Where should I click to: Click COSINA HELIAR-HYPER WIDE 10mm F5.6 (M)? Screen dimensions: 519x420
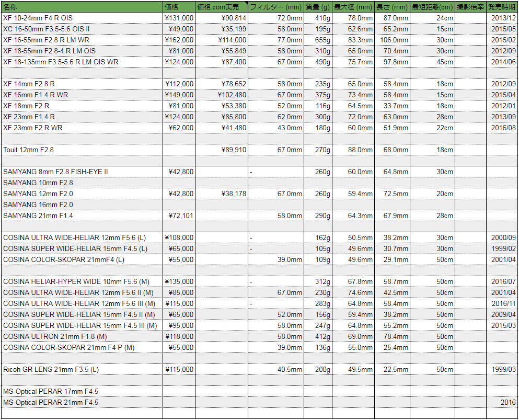(82, 281)
